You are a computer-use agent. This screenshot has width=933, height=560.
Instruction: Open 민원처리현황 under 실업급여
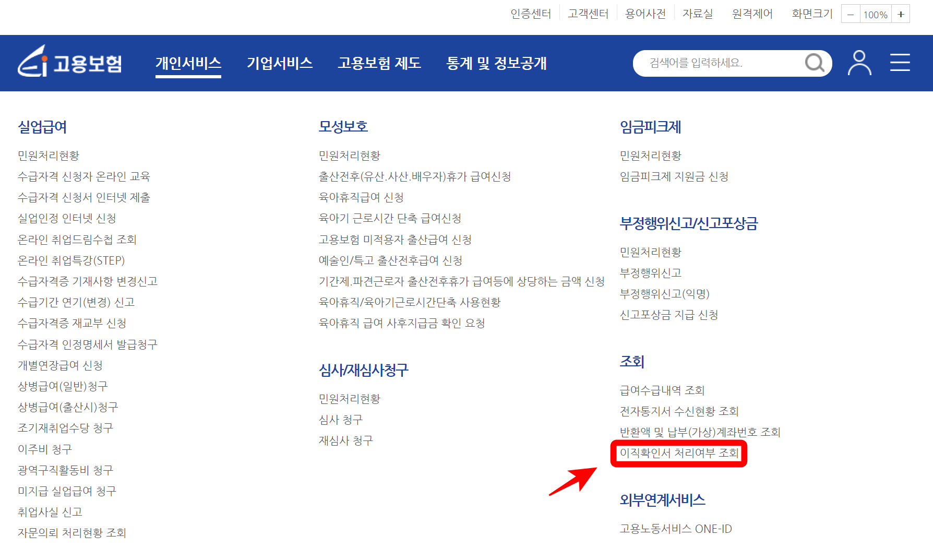[49, 156]
